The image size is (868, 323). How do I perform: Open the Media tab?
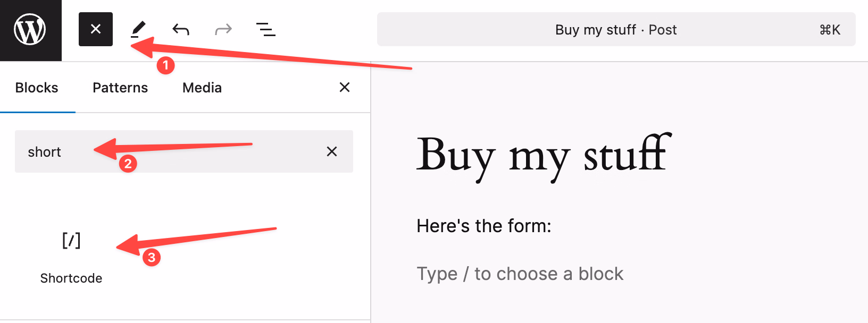202,88
